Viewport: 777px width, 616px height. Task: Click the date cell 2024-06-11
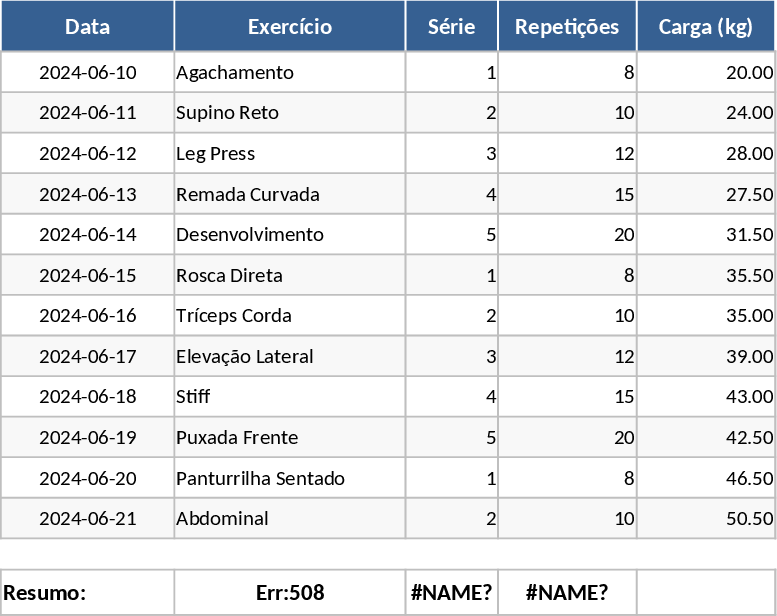click(88, 113)
